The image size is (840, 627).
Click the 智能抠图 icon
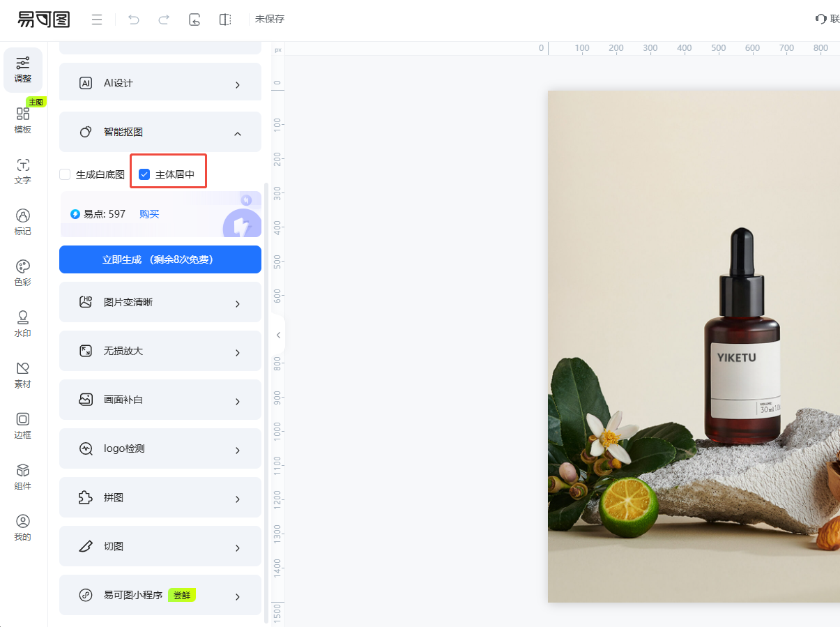(x=86, y=132)
